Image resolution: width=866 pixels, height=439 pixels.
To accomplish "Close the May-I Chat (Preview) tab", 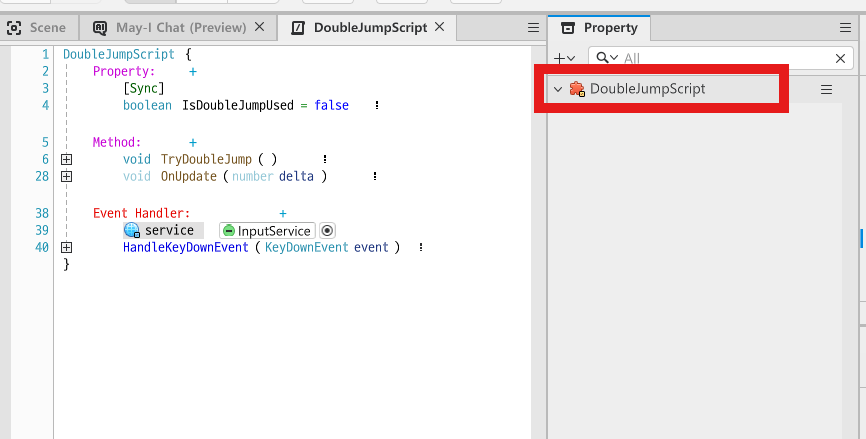I will (x=260, y=27).
